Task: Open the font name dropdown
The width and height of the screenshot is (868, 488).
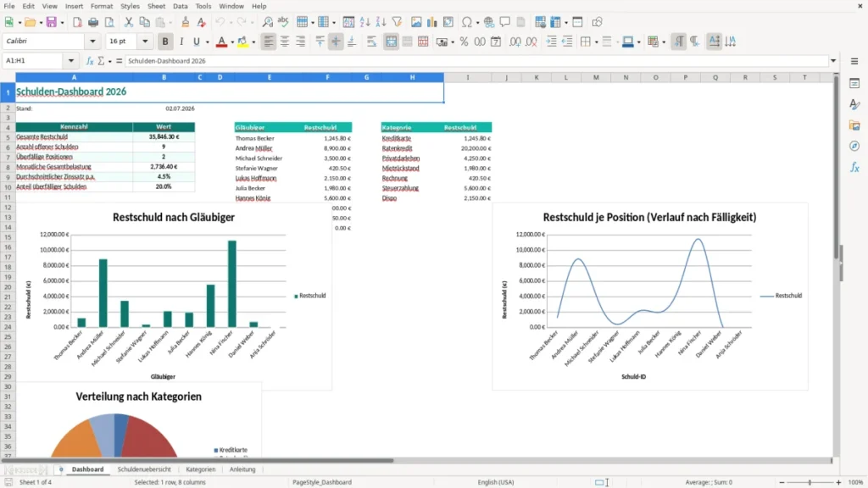Action: click(x=92, y=41)
